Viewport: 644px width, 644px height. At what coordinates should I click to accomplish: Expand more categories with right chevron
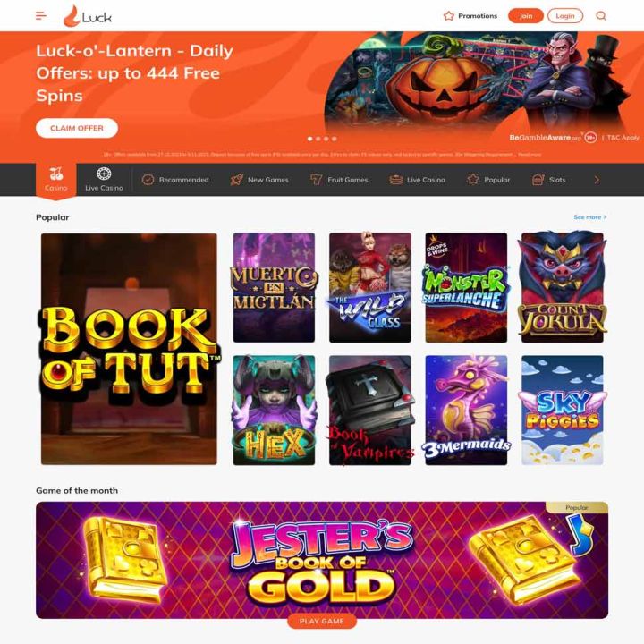tap(597, 180)
